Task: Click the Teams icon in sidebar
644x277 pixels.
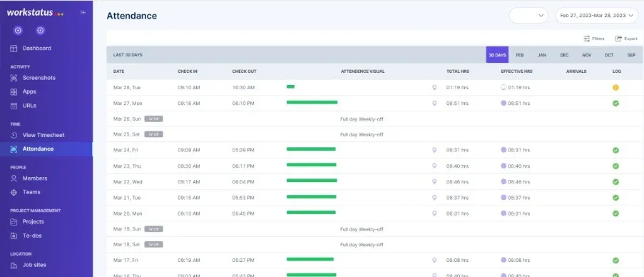Action: click(14, 192)
